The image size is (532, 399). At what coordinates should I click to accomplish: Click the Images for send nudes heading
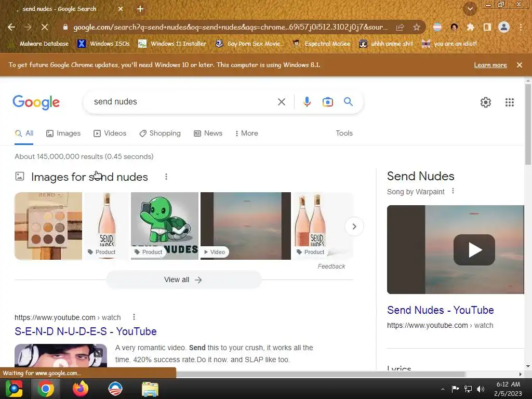[89, 177]
